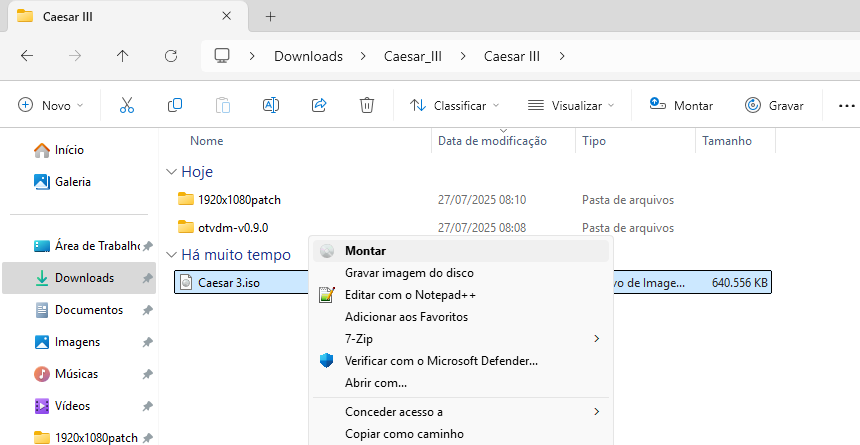Go back with the left arrow

point(27,56)
